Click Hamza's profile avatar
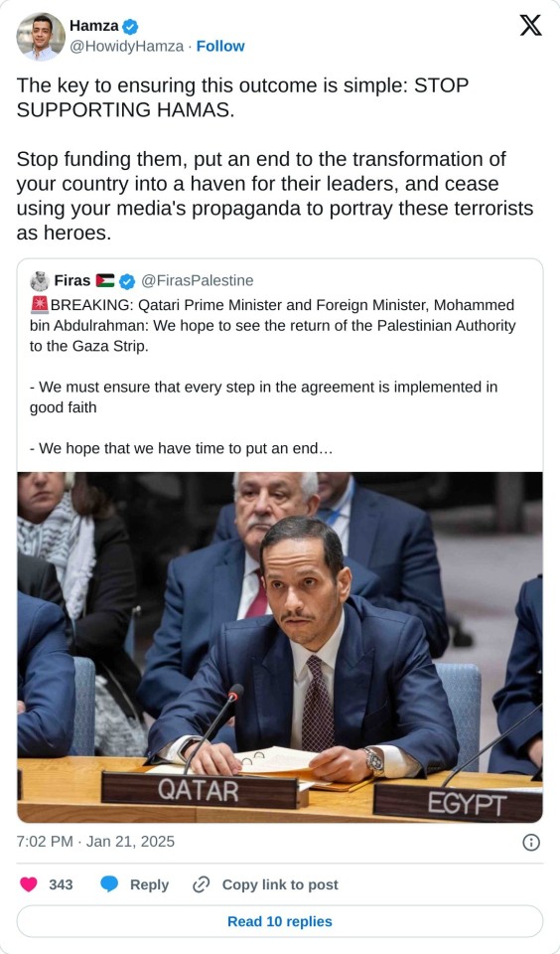Viewport: 560px width, 954px height. coord(40,37)
